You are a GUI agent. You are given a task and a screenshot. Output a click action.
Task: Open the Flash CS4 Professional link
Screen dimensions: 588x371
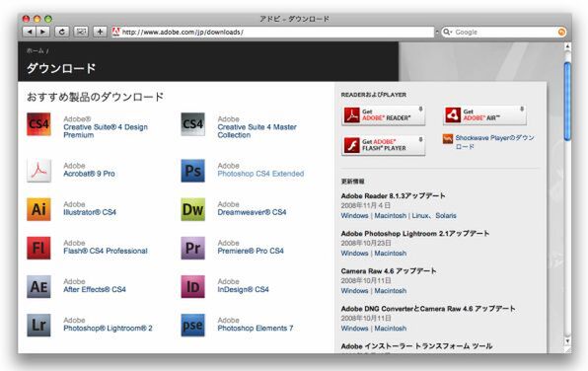106,251
